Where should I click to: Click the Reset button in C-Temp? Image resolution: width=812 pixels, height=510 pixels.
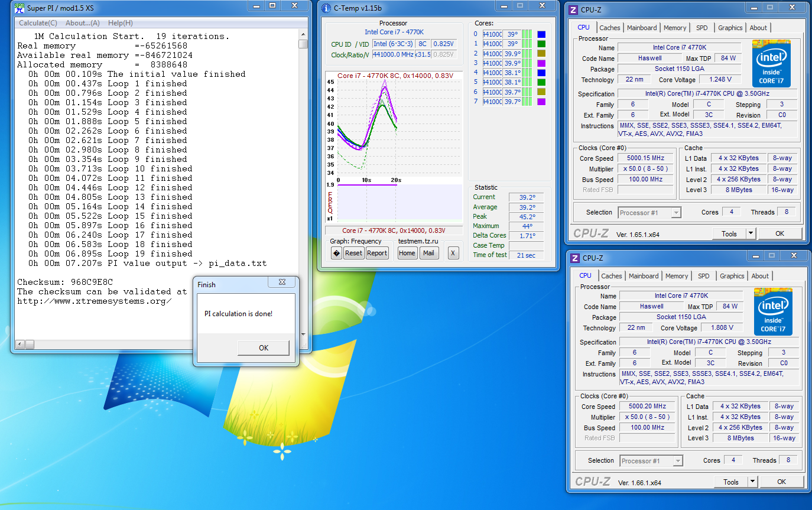(x=353, y=253)
